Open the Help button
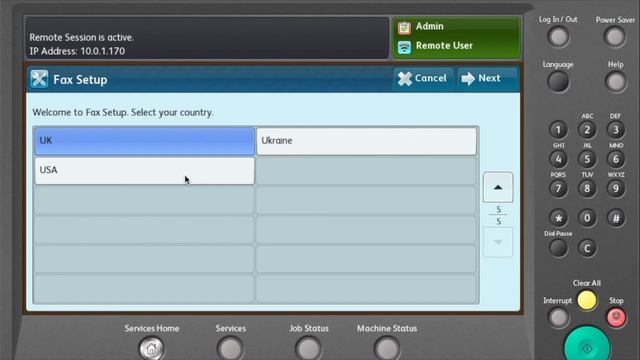 [616, 82]
